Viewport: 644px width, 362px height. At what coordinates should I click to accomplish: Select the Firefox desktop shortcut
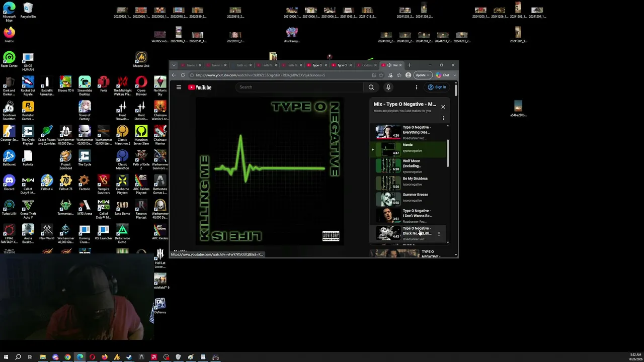[9, 35]
